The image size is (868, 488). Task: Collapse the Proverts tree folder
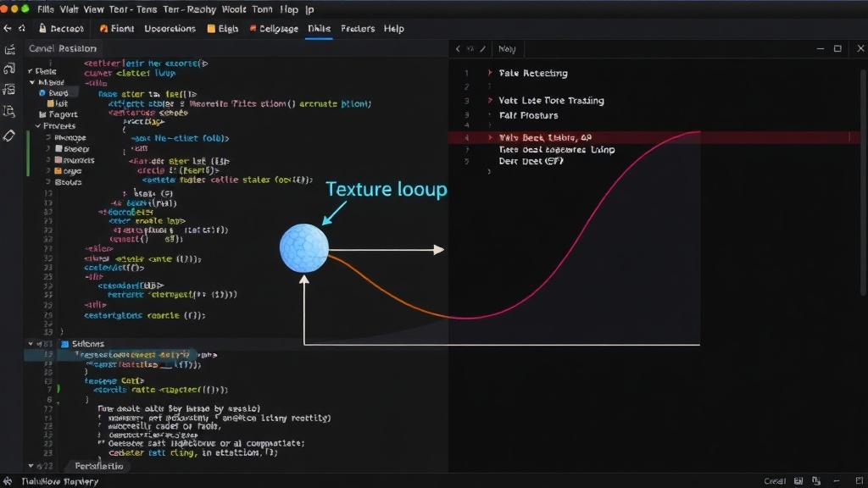click(38, 126)
